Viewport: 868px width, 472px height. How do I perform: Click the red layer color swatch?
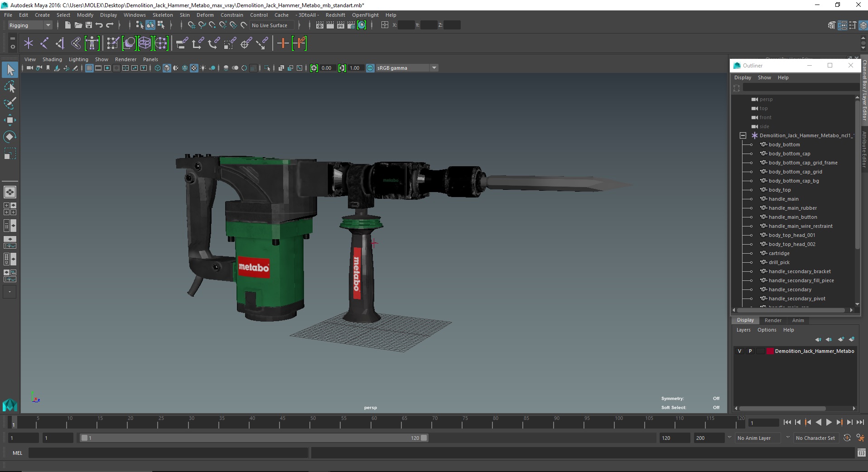770,351
